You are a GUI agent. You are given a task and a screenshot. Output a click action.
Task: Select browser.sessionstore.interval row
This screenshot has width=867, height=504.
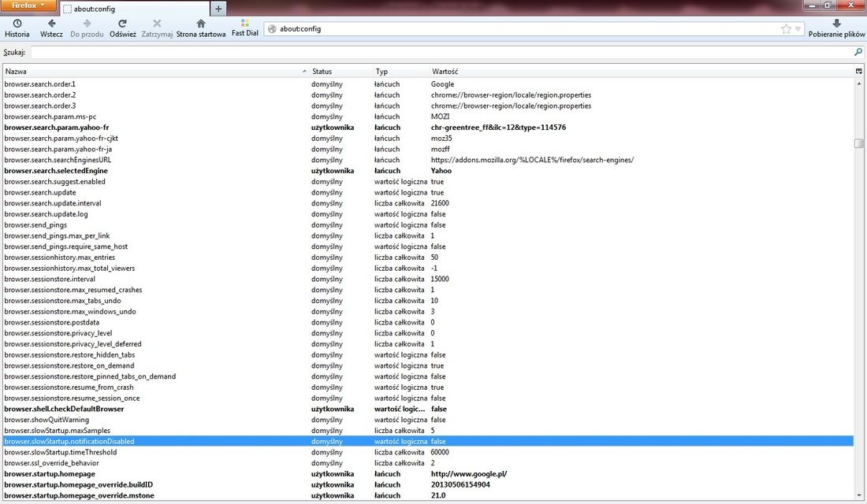[x=428, y=279]
